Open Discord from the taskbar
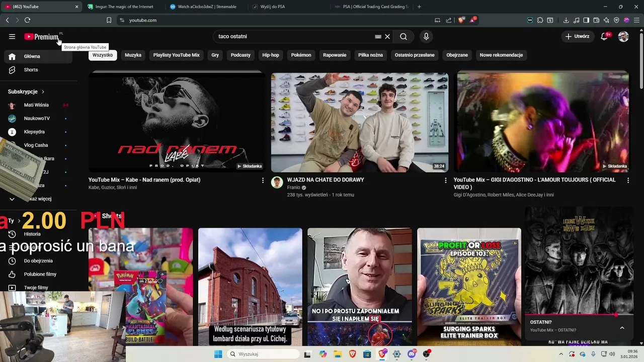644x362 pixels. (x=412, y=354)
